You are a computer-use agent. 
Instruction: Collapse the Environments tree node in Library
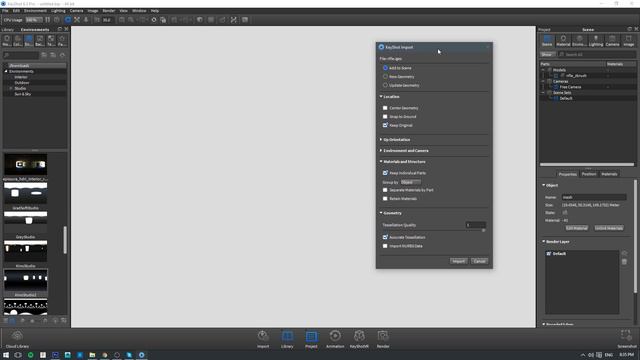pos(6,71)
